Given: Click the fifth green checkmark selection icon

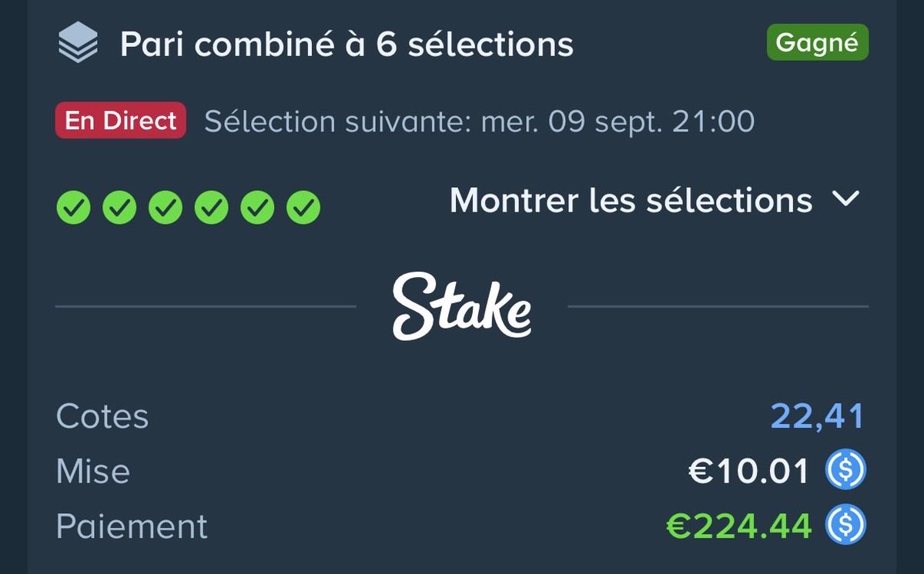Looking at the screenshot, I should (x=257, y=207).
